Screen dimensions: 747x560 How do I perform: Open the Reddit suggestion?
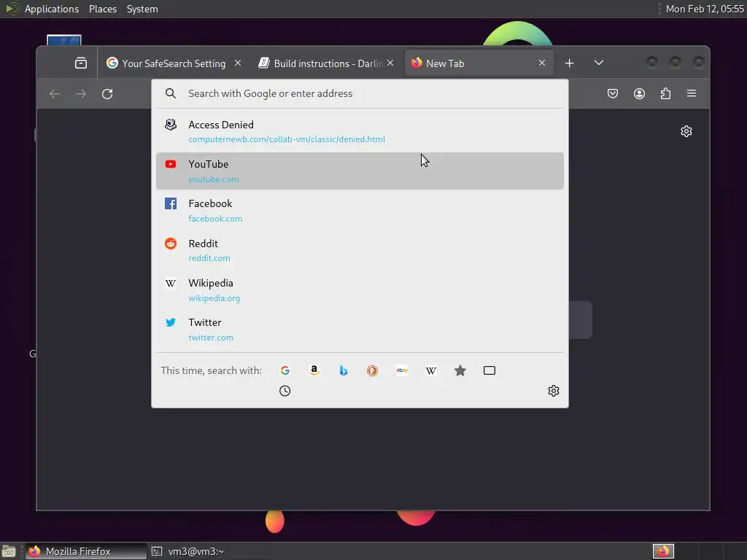[x=360, y=250]
